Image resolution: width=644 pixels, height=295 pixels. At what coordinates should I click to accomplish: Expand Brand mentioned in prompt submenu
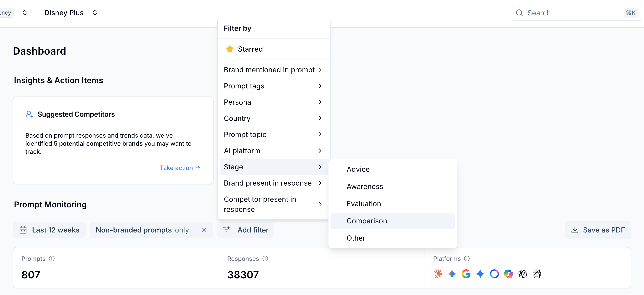click(274, 70)
